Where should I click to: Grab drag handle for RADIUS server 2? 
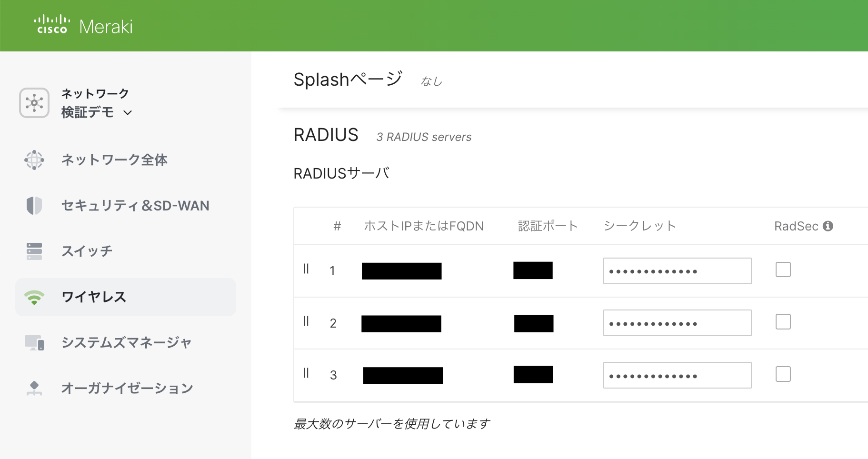tap(306, 321)
